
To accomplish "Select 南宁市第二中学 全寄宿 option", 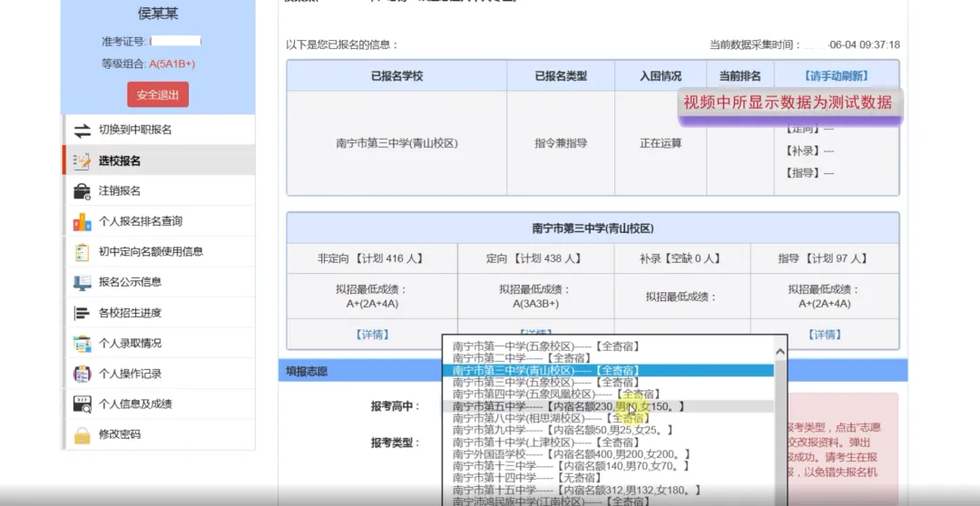I will (607, 358).
